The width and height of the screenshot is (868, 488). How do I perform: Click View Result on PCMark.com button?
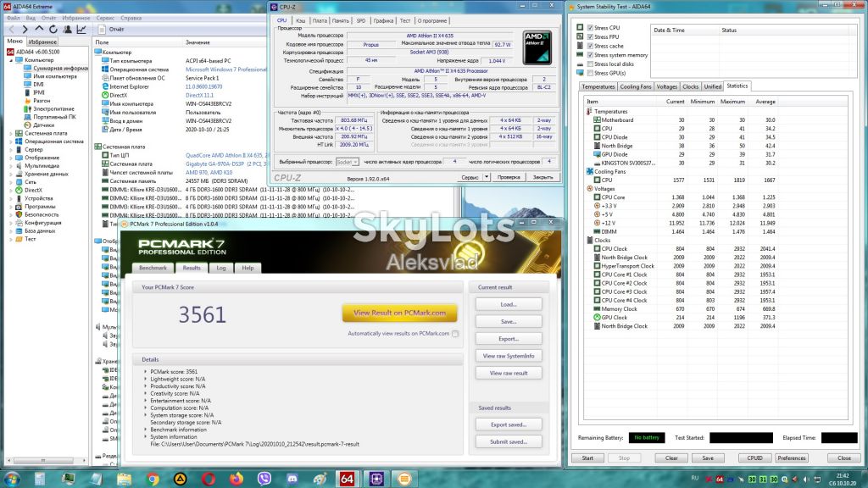coord(400,313)
